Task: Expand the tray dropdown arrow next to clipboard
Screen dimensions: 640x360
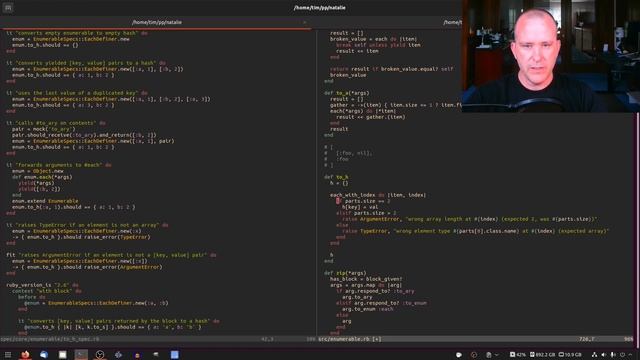Action: (x=497, y=355)
